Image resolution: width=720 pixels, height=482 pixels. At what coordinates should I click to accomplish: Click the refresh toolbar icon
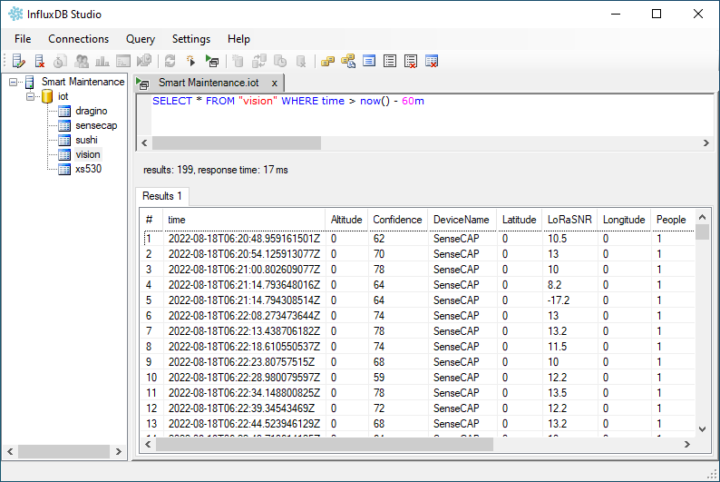click(170, 61)
